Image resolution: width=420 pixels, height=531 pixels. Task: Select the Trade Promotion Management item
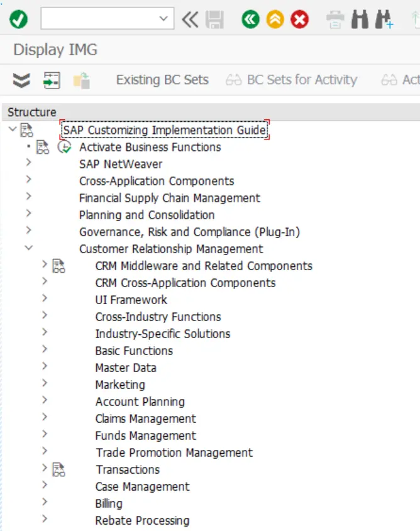174,452
